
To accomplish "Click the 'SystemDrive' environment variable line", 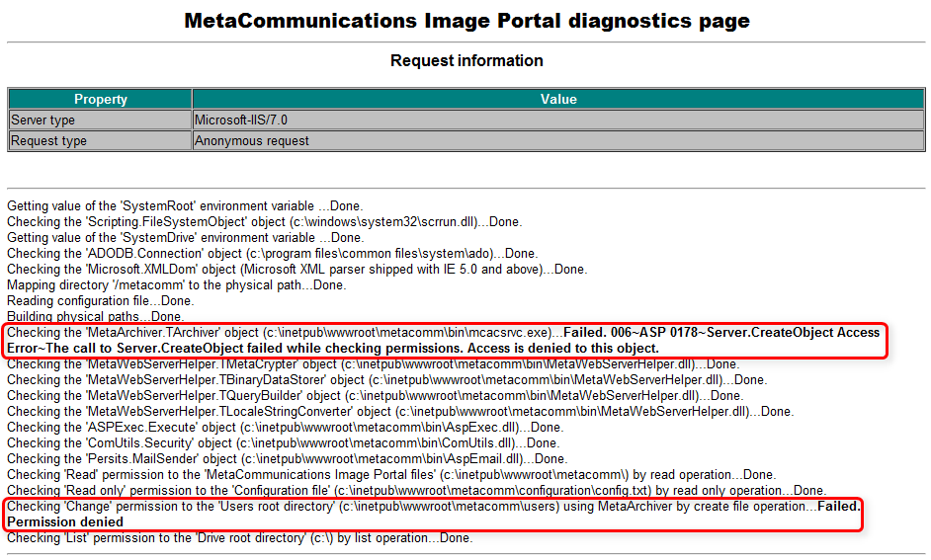I will tap(185, 237).
